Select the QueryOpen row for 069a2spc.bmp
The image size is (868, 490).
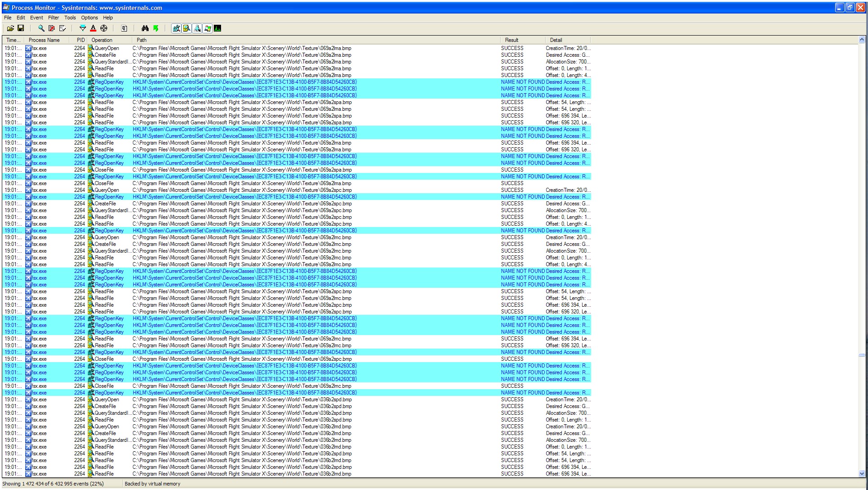click(x=297, y=190)
